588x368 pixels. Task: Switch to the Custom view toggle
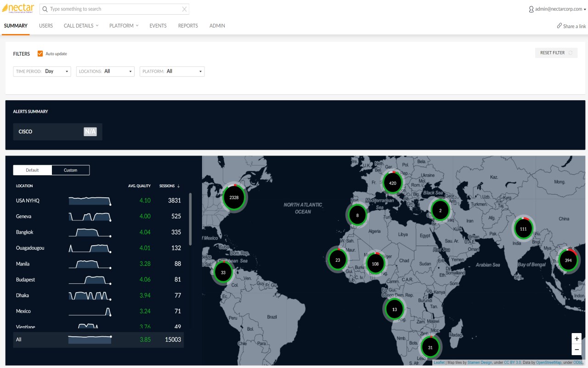(x=70, y=170)
